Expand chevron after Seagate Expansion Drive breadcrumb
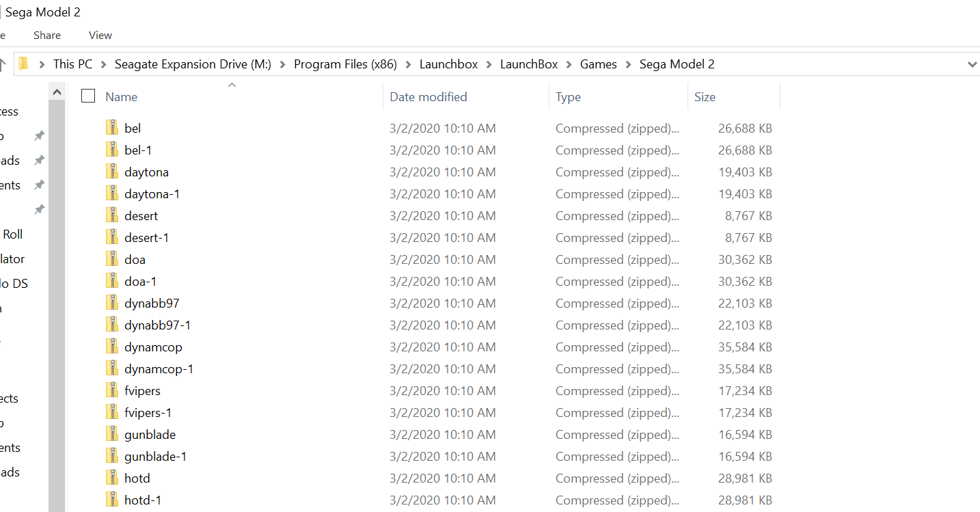The width and height of the screenshot is (980, 512). coord(282,64)
